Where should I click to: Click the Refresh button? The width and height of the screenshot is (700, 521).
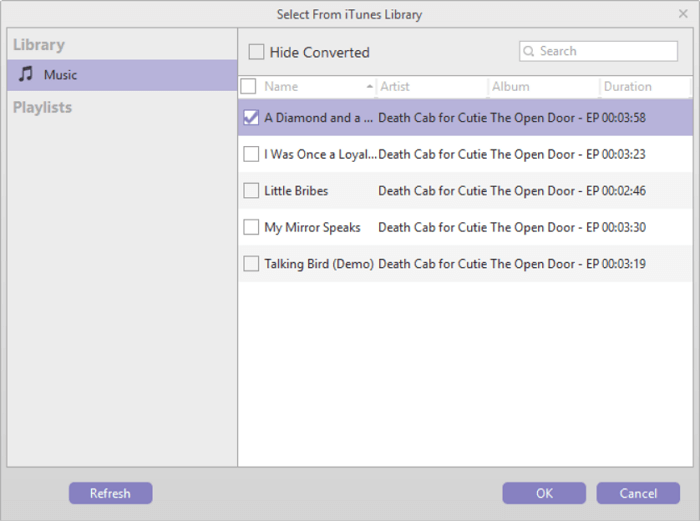pyautogui.click(x=111, y=493)
